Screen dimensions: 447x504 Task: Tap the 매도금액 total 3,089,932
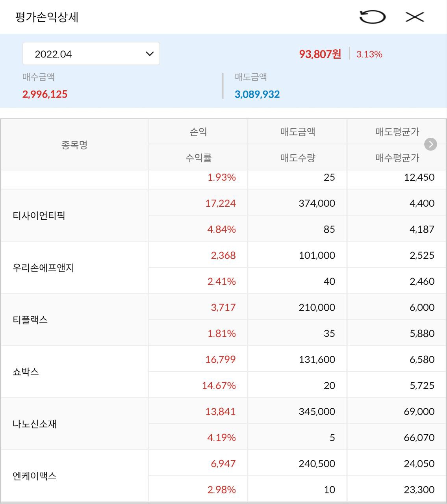tap(257, 94)
